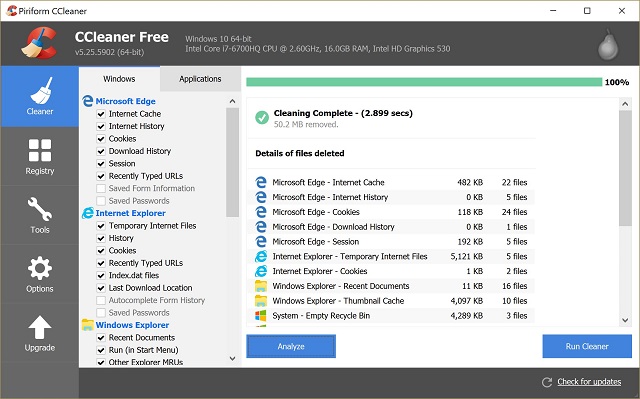640x399 pixels.
Task: Click the options list scroll-up arrow
Action: click(x=232, y=101)
